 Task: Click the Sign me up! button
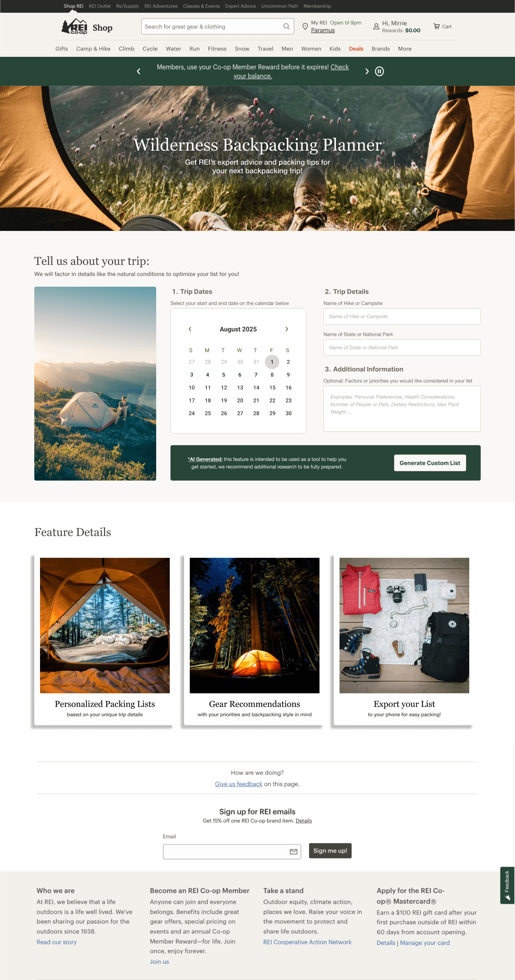coord(330,851)
